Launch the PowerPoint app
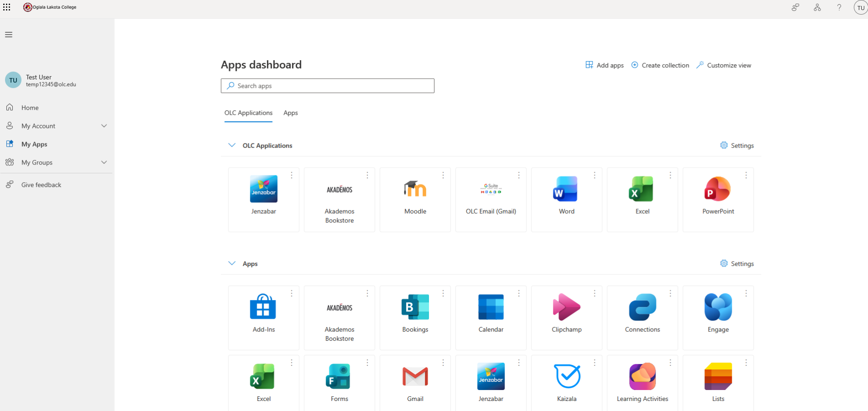Viewport: 868px width, 411px height. 718,200
